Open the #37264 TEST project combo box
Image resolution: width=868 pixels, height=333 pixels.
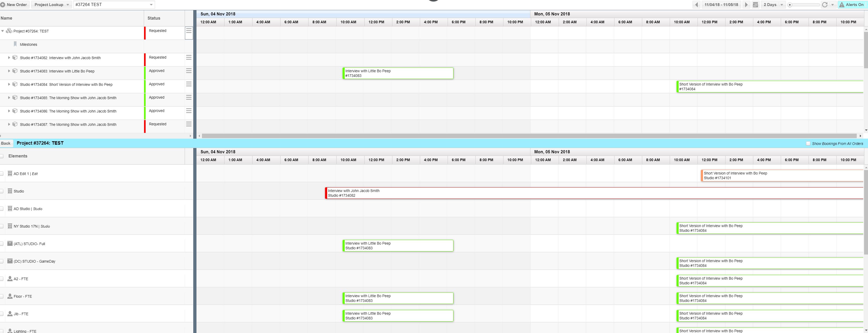(x=114, y=5)
